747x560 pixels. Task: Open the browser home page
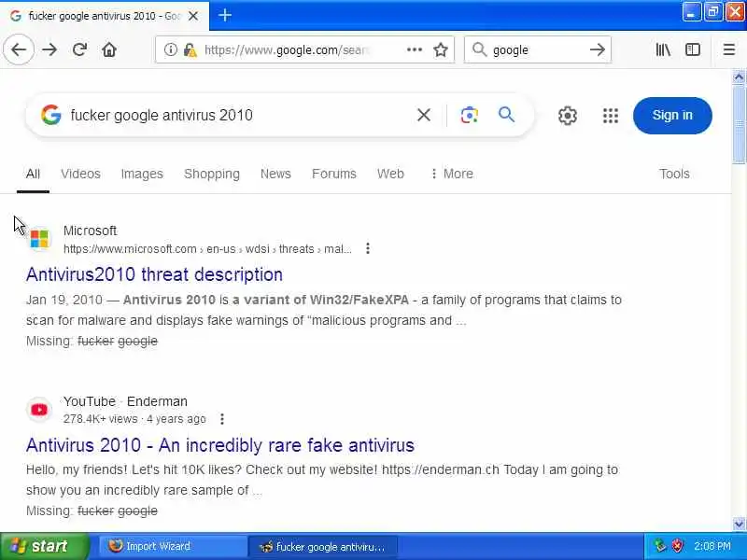109,49
